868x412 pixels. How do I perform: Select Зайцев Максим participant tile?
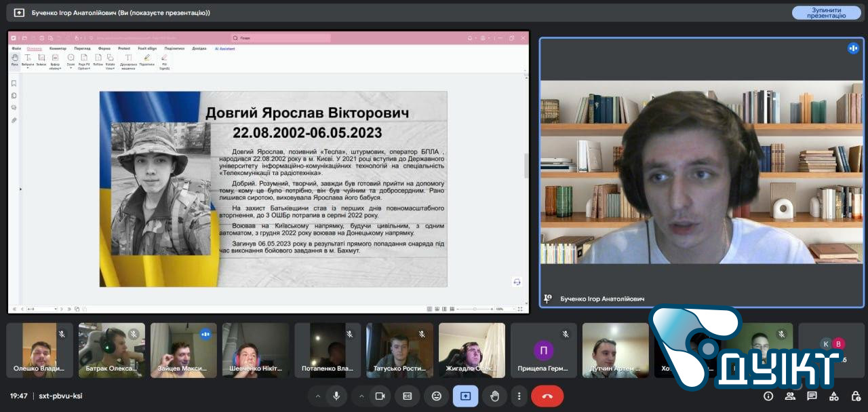click(183, 350)
